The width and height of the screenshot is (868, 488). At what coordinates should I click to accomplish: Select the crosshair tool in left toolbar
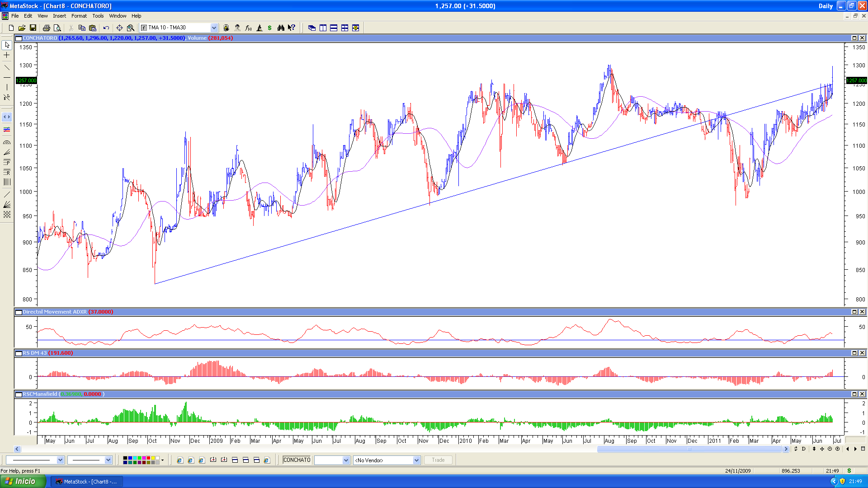pyautogui.click(x=7, y=55)
